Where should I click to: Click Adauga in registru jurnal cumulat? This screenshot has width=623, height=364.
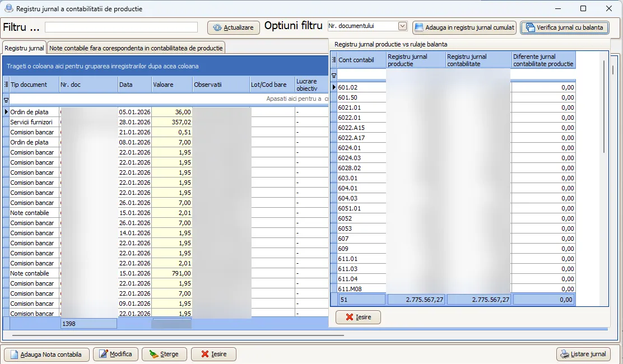(x=464, y=27)
